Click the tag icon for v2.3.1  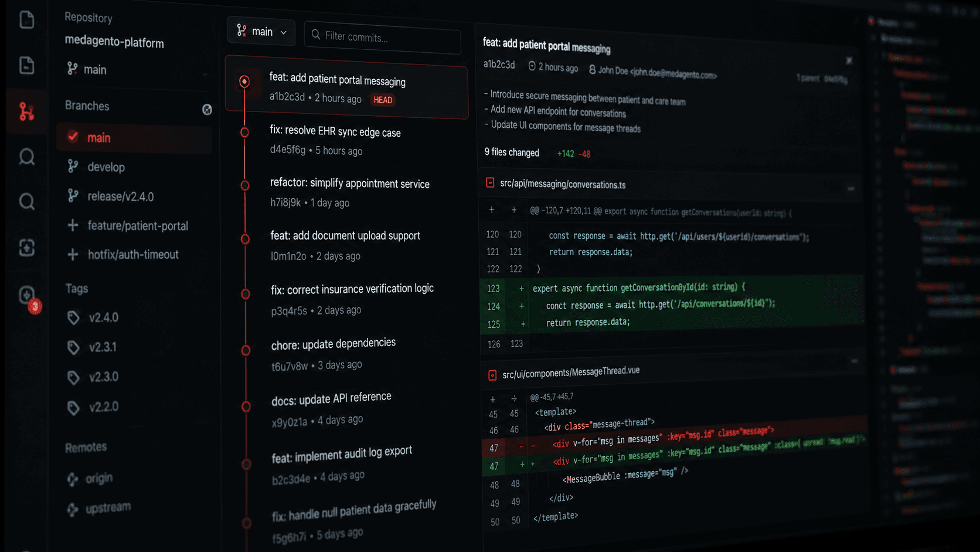click(73, 347)
